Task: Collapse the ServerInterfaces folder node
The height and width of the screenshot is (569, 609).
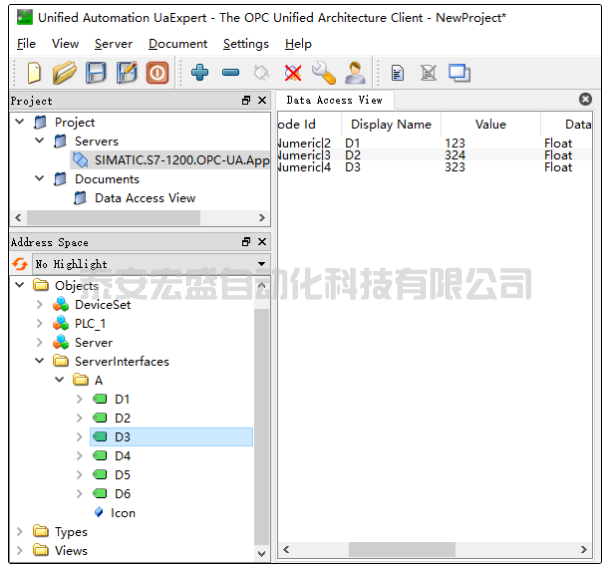Action: [40, 362]
